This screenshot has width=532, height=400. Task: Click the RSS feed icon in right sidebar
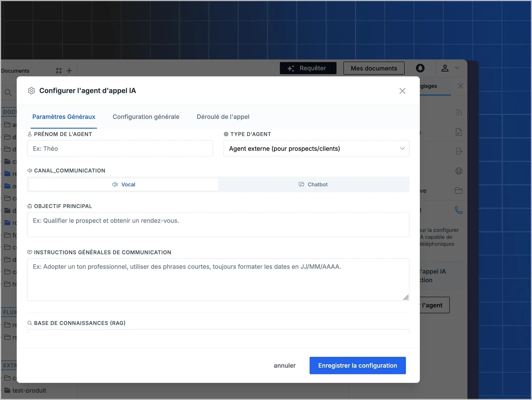pyautogui.click(x=459, y=112)
